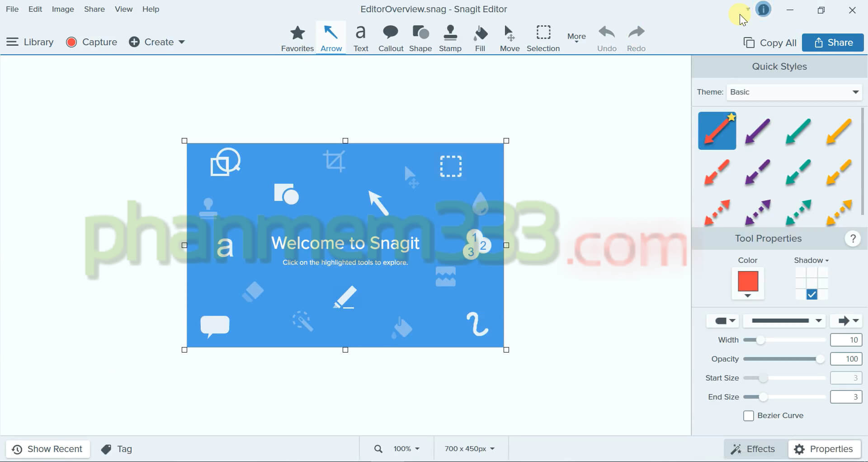
Task: Toggle the Effects panel
Action: click(754, 449)
